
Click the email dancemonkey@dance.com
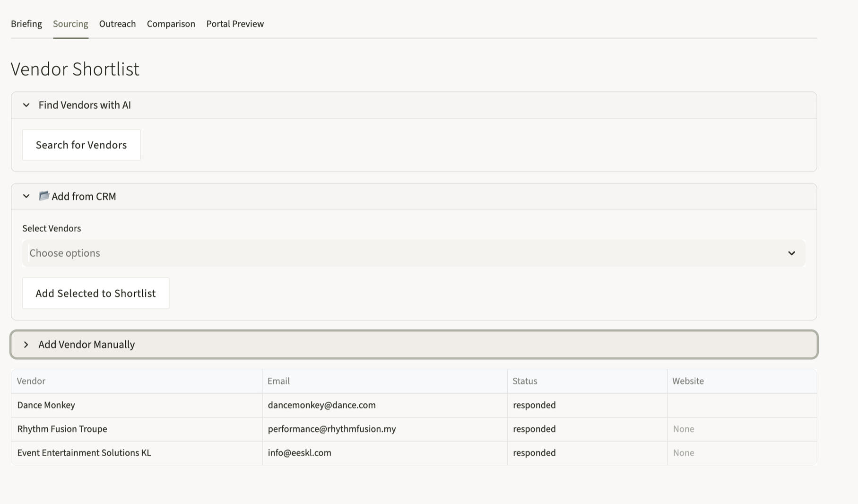[321, 405]
